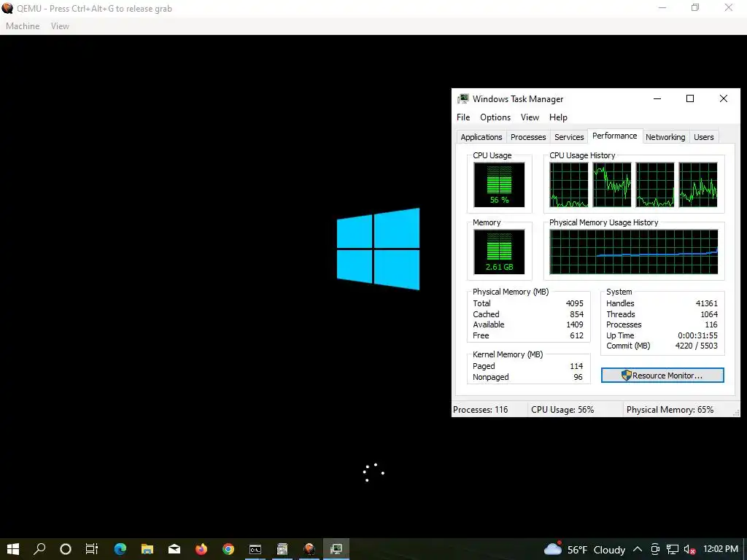
Task: Click the fourth CPU usage history graph
Action: 698,184
